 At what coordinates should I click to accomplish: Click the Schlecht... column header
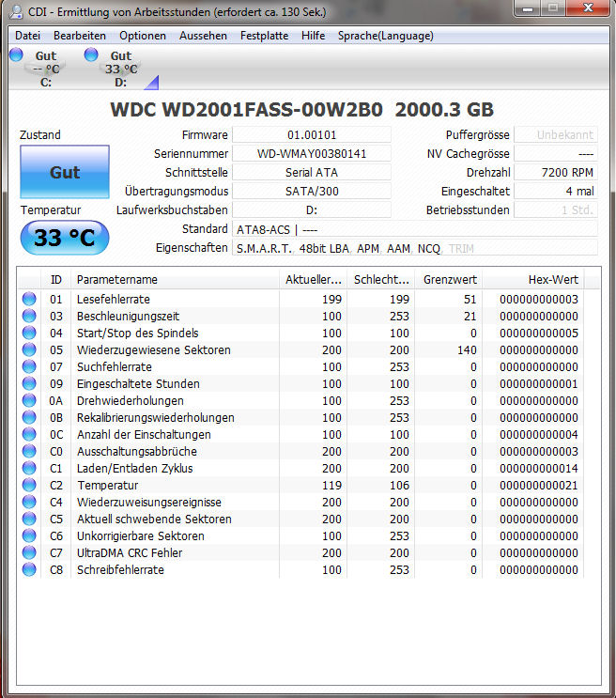pyautogui.click(x=381, y=280)
